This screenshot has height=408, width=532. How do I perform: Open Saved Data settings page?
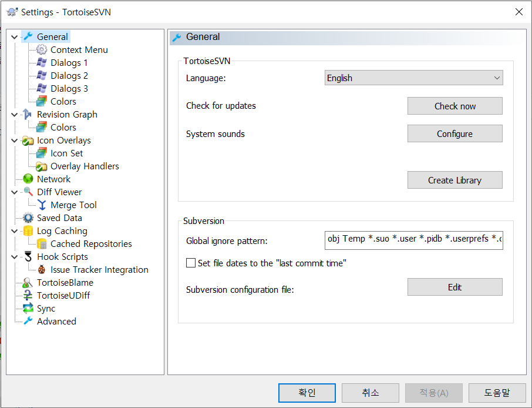pyautogui.click(x=59, y=218)
